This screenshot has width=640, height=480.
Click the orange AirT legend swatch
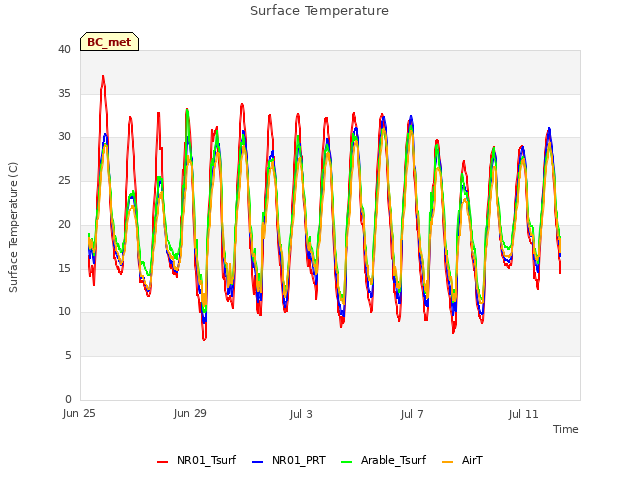click(x=448, y=462)
